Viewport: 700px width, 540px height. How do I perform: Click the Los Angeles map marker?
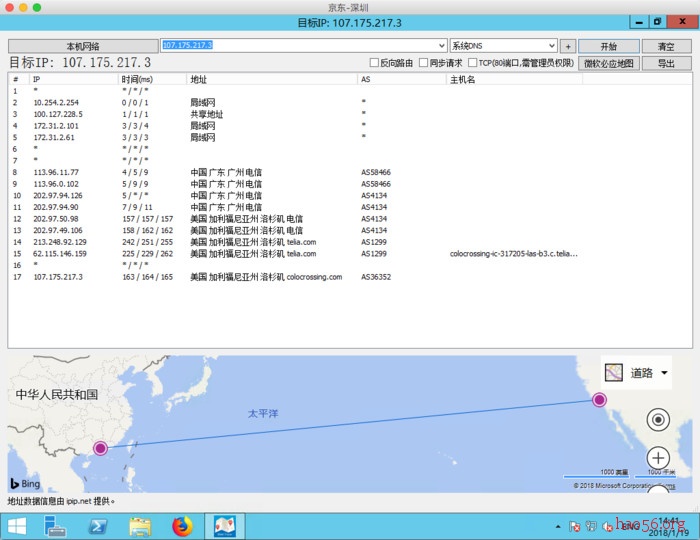[x=599, y=399]
